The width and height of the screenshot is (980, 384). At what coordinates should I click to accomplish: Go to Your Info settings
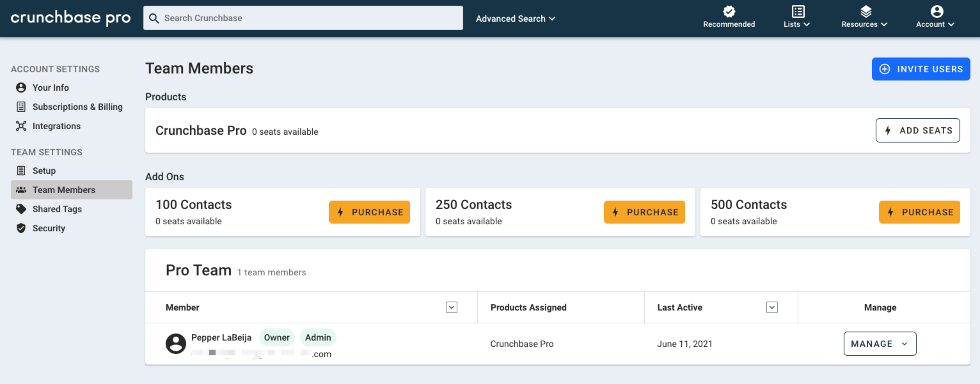click(x=51, y=88)
